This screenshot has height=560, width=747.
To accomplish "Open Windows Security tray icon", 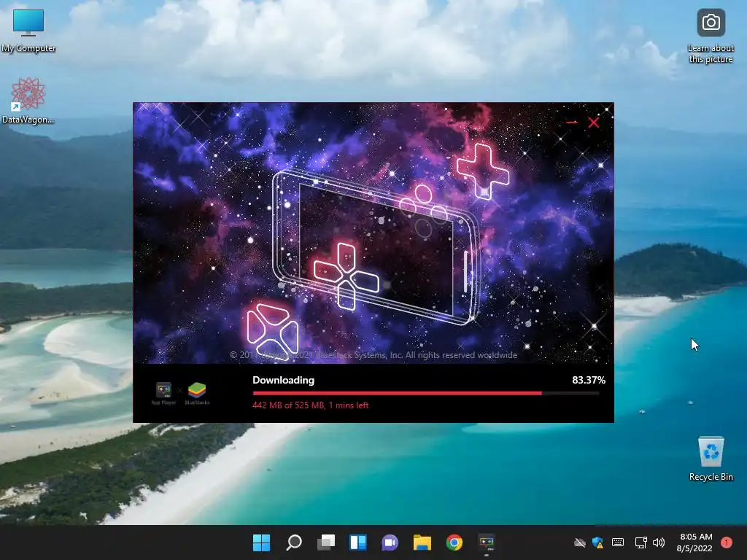I will [597, 542].
